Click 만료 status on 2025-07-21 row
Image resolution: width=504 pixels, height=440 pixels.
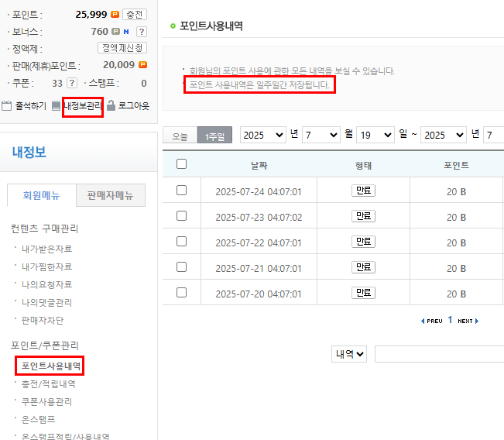click(x=364, y=267)
